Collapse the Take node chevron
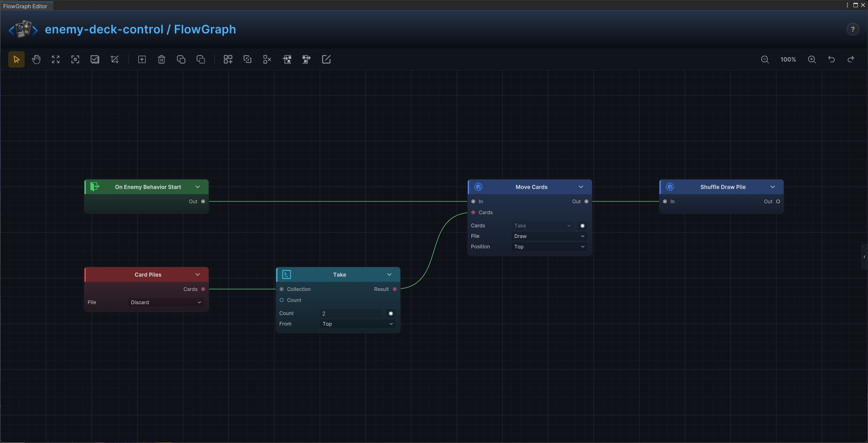868x443 pixels. 389,274
